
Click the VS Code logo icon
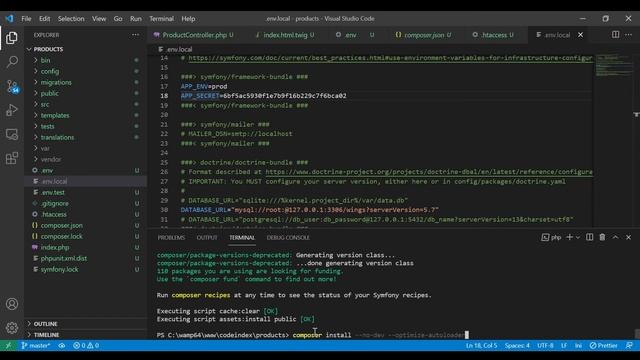(9, 19)
